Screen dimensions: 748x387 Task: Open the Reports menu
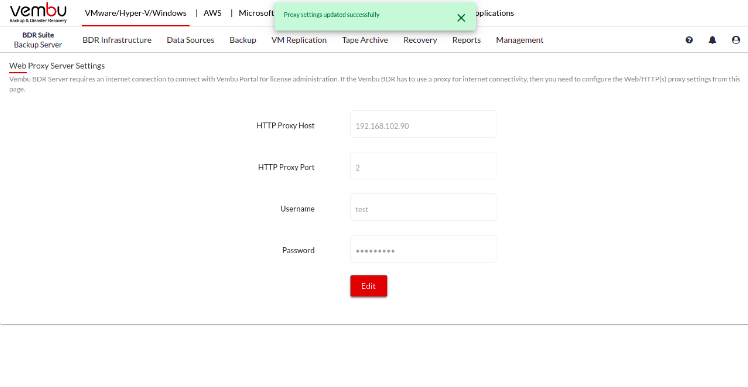tap(467, 40)
